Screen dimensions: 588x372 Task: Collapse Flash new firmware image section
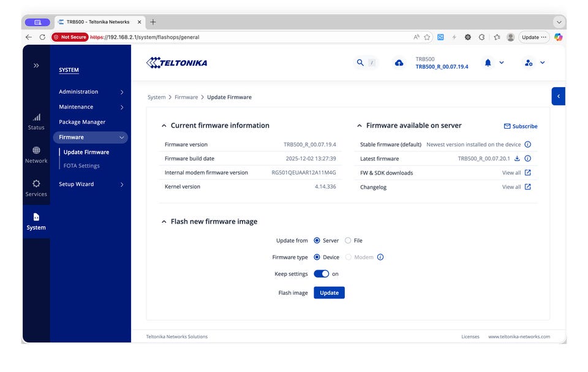click(164, 222)
